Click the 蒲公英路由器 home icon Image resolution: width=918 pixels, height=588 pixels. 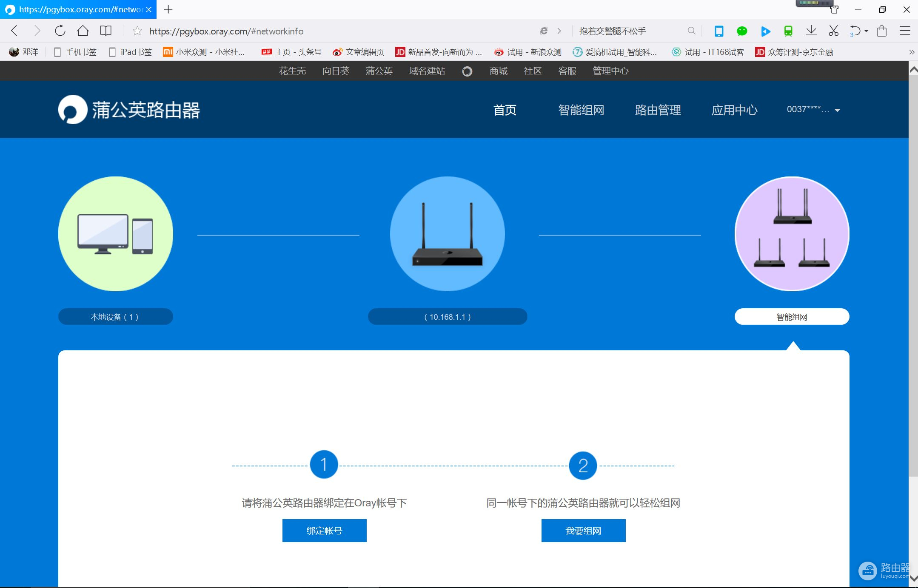coord(72,110)
